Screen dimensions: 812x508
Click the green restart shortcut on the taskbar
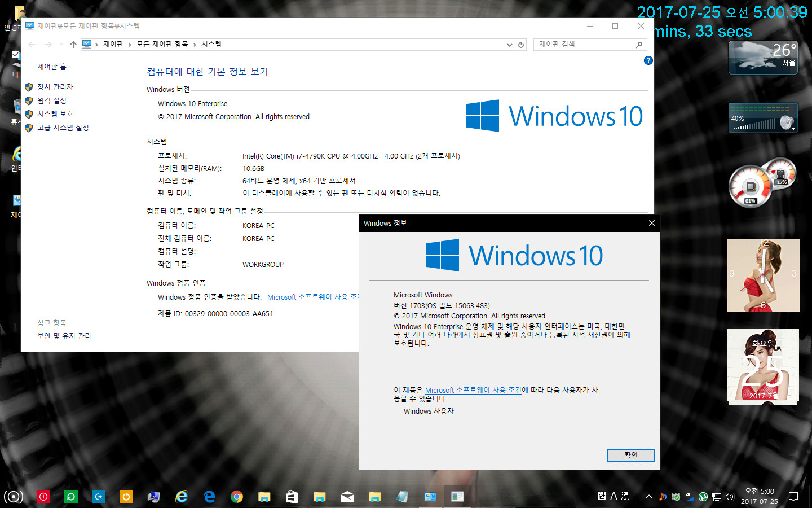(71, 497)
